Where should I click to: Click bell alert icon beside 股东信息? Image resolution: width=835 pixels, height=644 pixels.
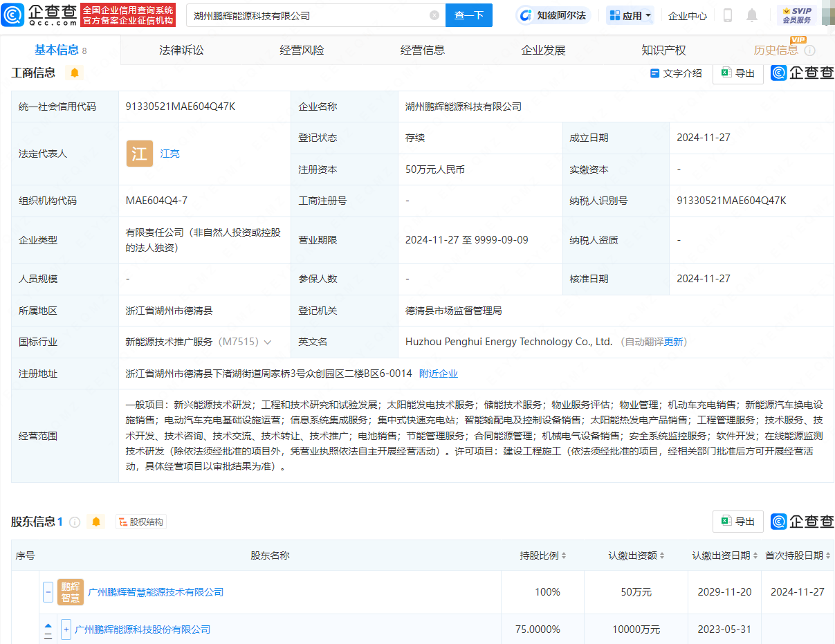[x=96, y=522]
